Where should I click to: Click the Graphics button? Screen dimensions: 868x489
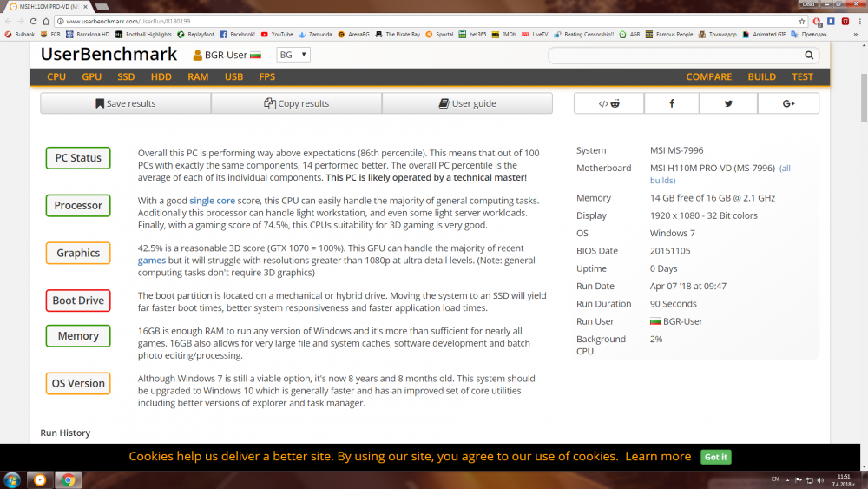click(78, 253)
